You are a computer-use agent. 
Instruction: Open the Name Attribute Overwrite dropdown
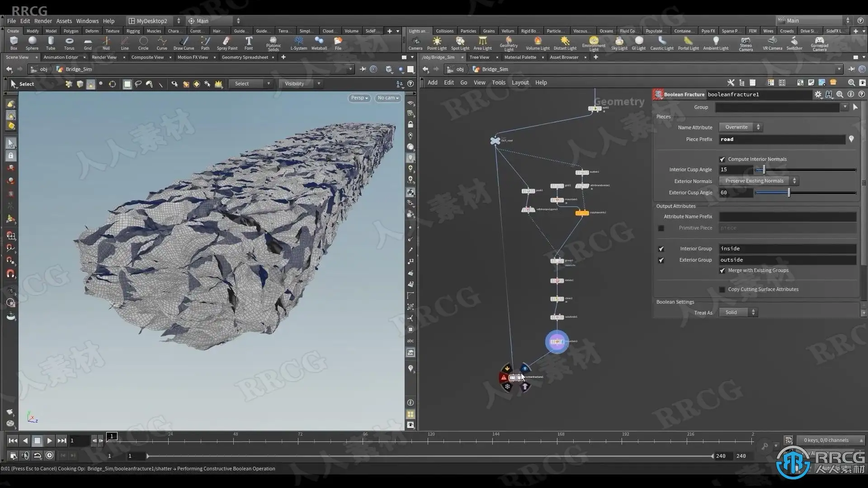(x=741, y=127)
